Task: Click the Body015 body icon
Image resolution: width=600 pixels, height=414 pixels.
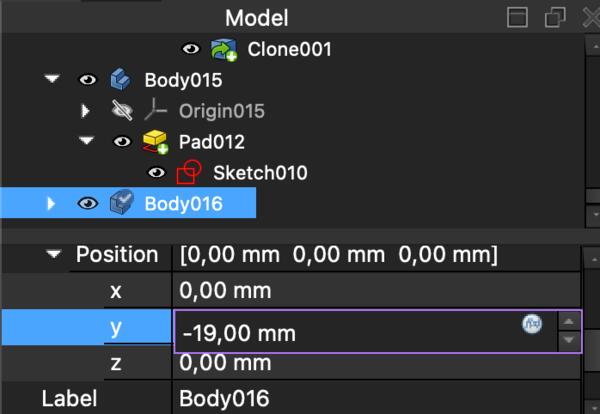Action: click(120, 79)
